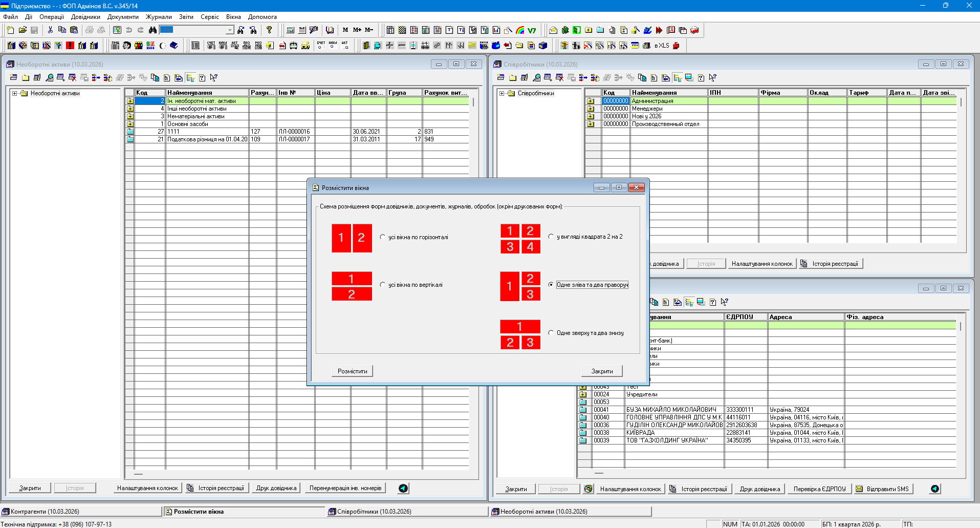Open the yellow question mark help icon

coord(269,30)
